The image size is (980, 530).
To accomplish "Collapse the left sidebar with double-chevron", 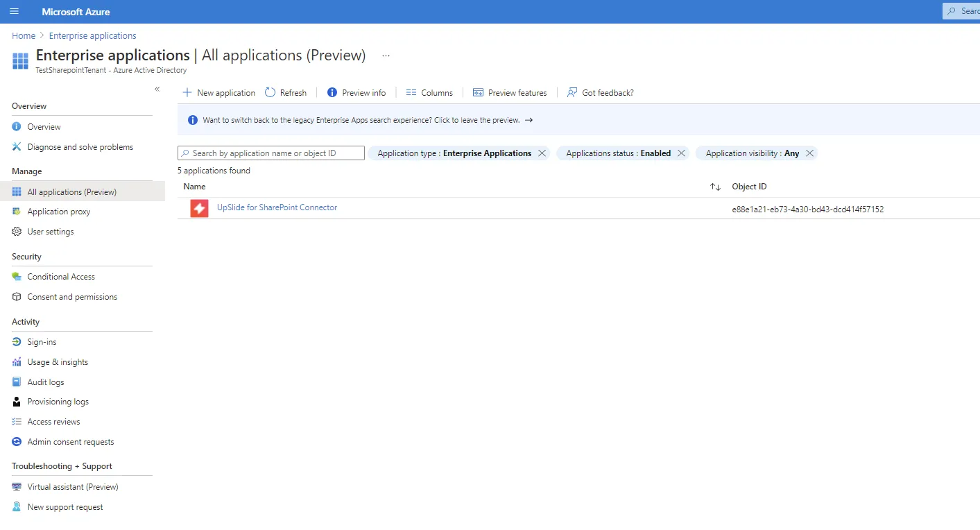I will (157, 89).
